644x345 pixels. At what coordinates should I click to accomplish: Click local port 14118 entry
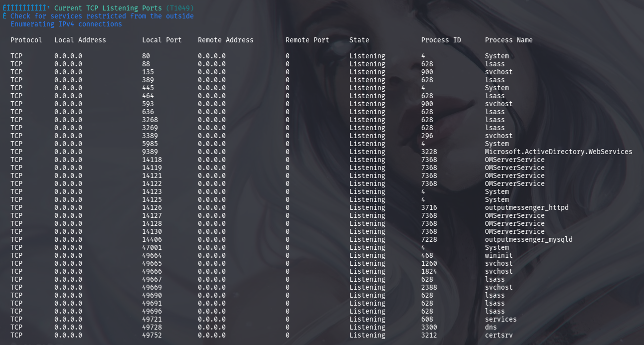tap(152, 160)
